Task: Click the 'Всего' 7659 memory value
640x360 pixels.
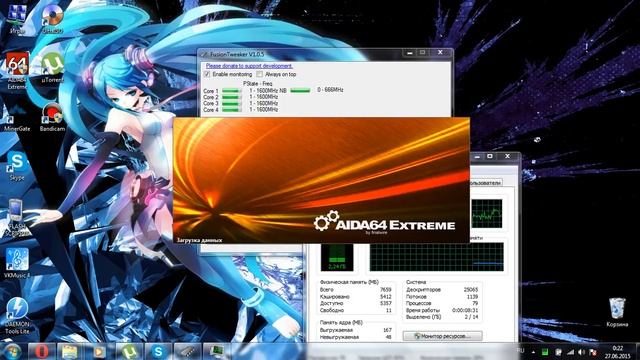Action: coord(385,289)
